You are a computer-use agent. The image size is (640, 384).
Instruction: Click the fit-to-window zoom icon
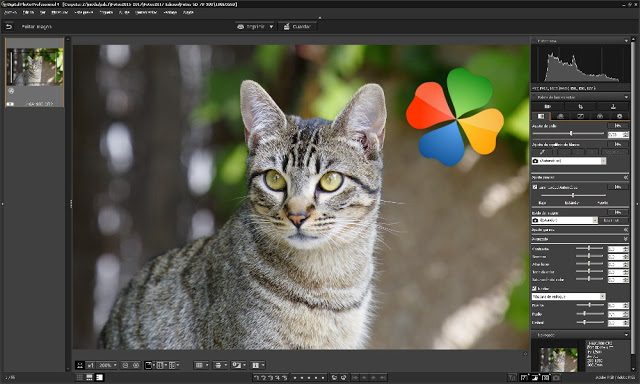coord(80,365)
